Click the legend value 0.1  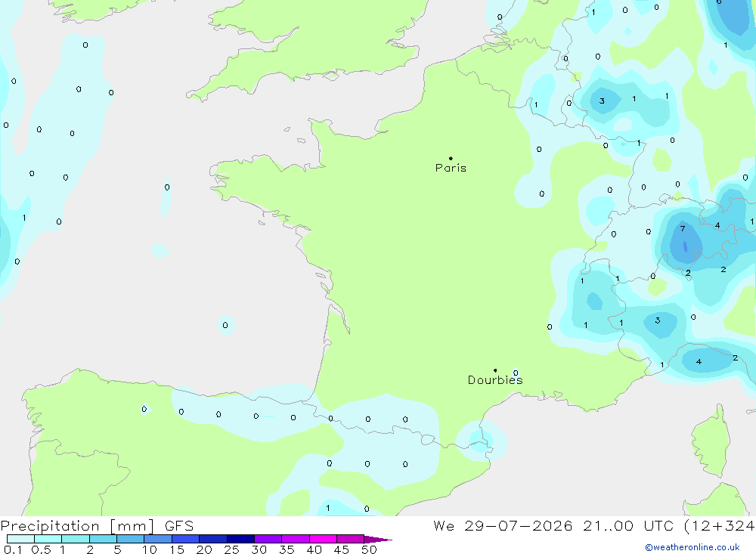pos(13,549)
